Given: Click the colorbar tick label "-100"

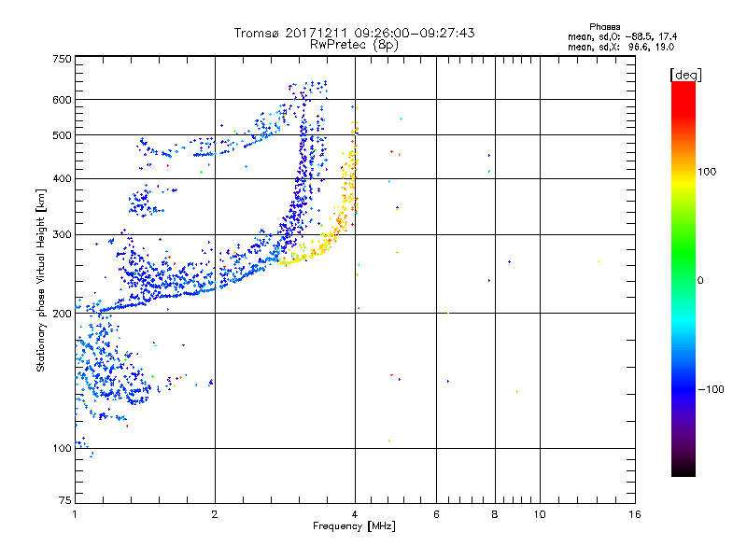Looking at the screenshot, I should tap(711, 389).
